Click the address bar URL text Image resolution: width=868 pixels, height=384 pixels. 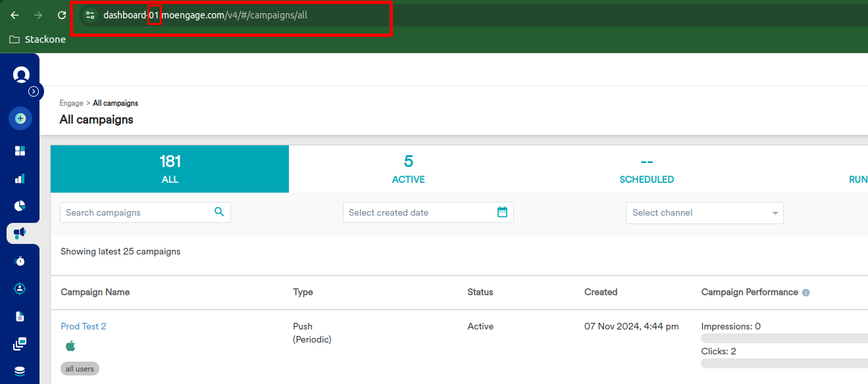pyautogui.click(x=205, y=15)
